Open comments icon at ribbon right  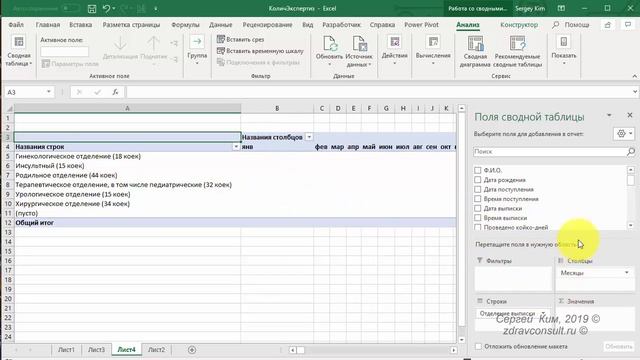pos(628,25)
